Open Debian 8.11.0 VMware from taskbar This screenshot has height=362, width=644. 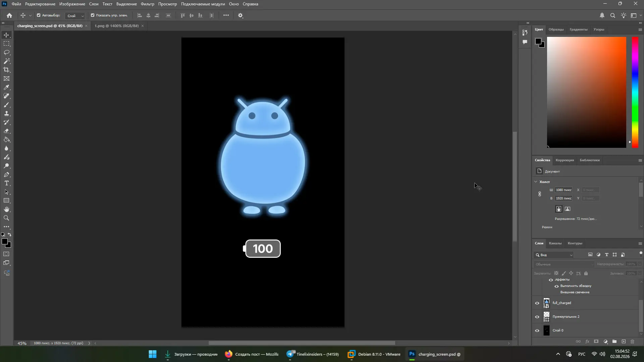point(374,354)
